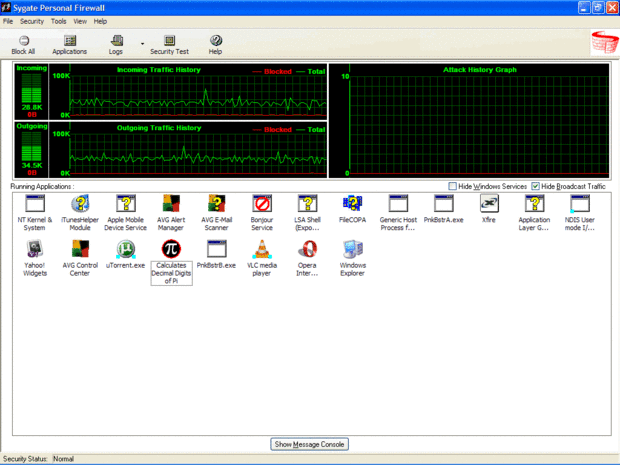Screen dimensions: 620x465
Task: Open the Tools menu
Action: (x=59, y=21)
